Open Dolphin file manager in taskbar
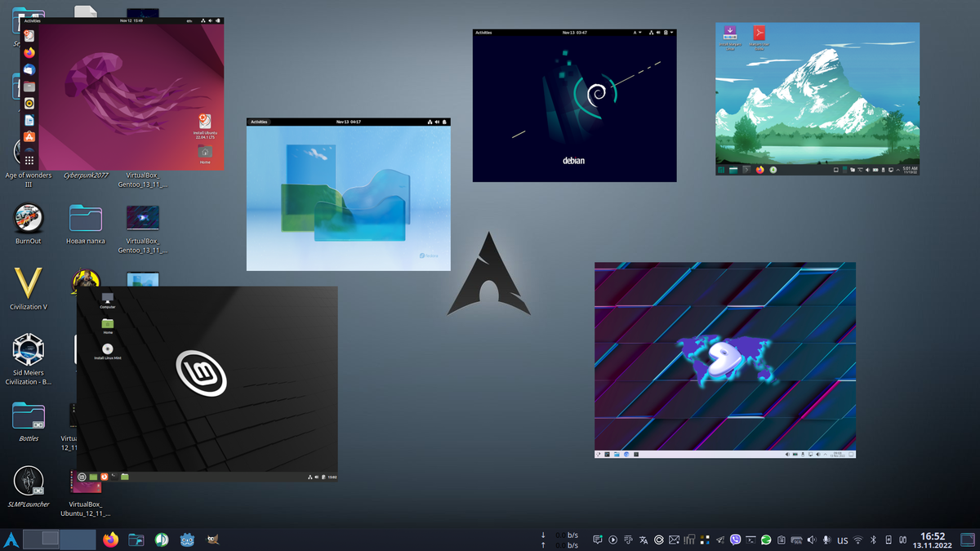This screenshot has width=980, height=551. [136, 540]
